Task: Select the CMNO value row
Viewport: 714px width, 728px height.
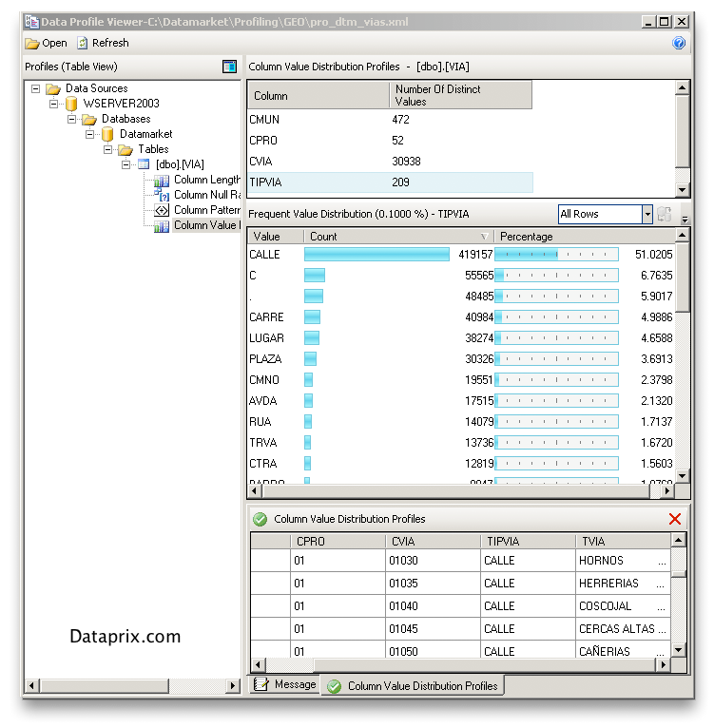Action: 461,380
